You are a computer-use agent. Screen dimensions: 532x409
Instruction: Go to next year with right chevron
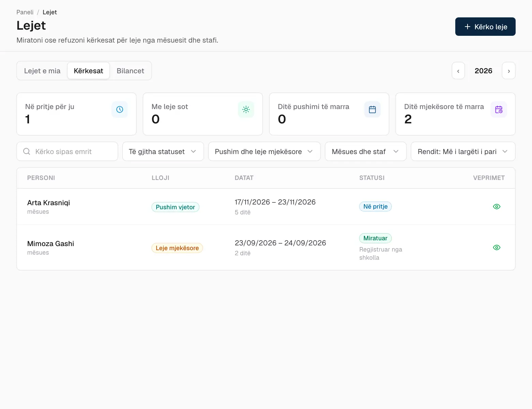[509, 71]
